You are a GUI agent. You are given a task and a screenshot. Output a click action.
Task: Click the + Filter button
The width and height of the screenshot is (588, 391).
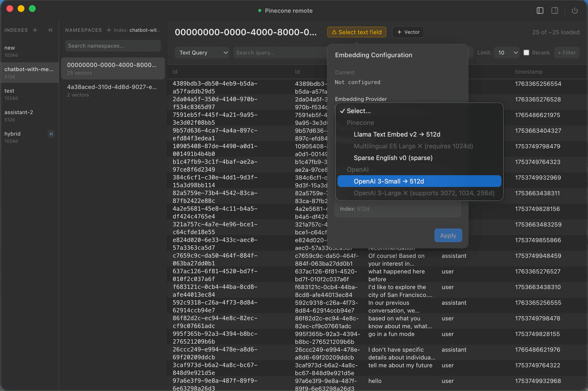(566, 53)
